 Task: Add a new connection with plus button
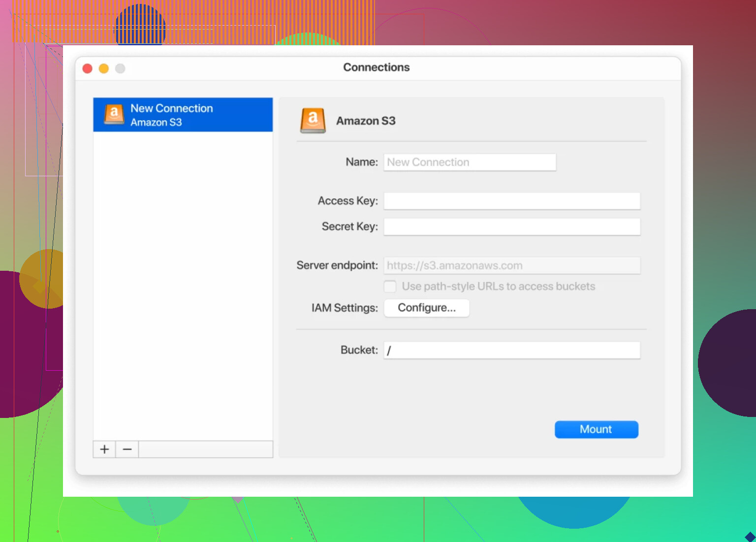104,449
